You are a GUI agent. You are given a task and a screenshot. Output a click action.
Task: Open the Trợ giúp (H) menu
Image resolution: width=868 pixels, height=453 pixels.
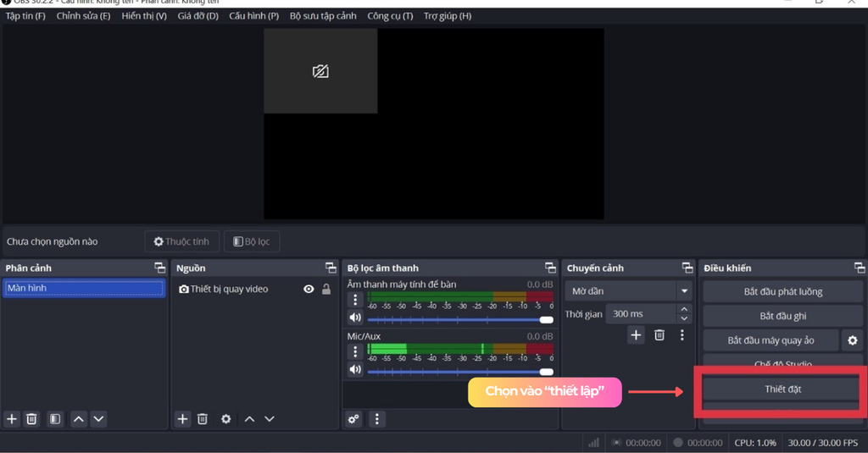click(x=448, y=16)
